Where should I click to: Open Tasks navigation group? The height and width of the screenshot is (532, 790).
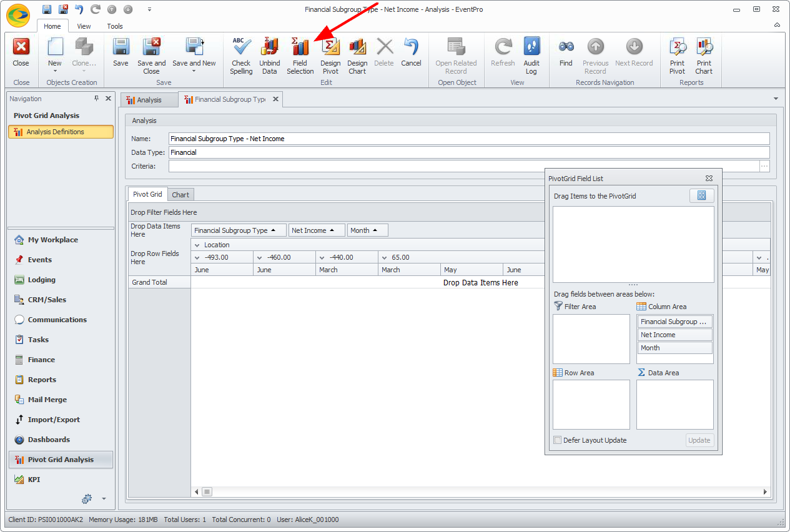click(61, 340)
